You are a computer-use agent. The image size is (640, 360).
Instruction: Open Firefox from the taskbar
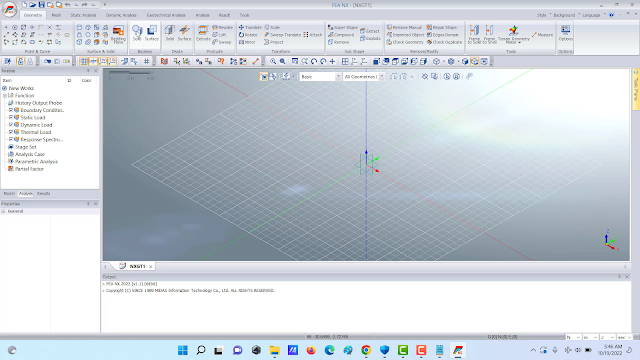click(311, 350)
